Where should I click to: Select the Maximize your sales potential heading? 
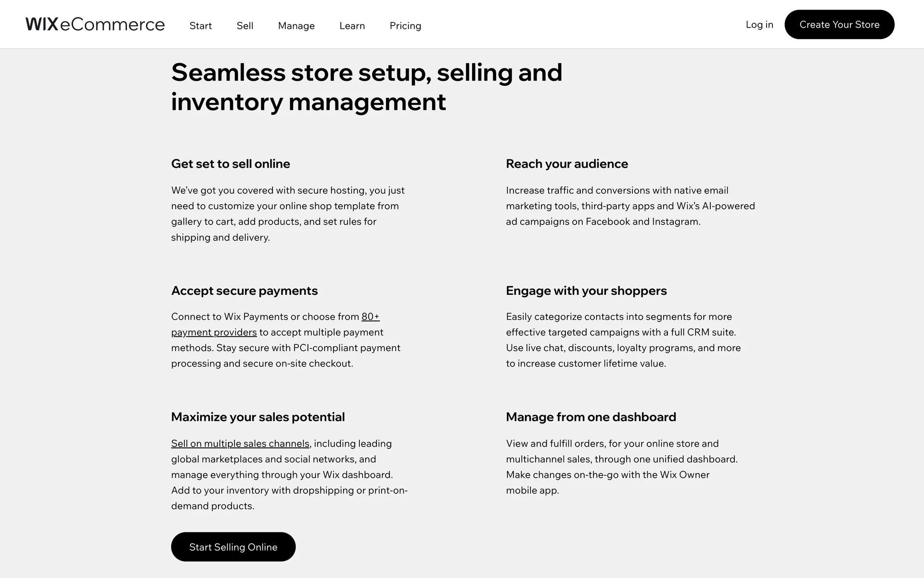(258, 417)
